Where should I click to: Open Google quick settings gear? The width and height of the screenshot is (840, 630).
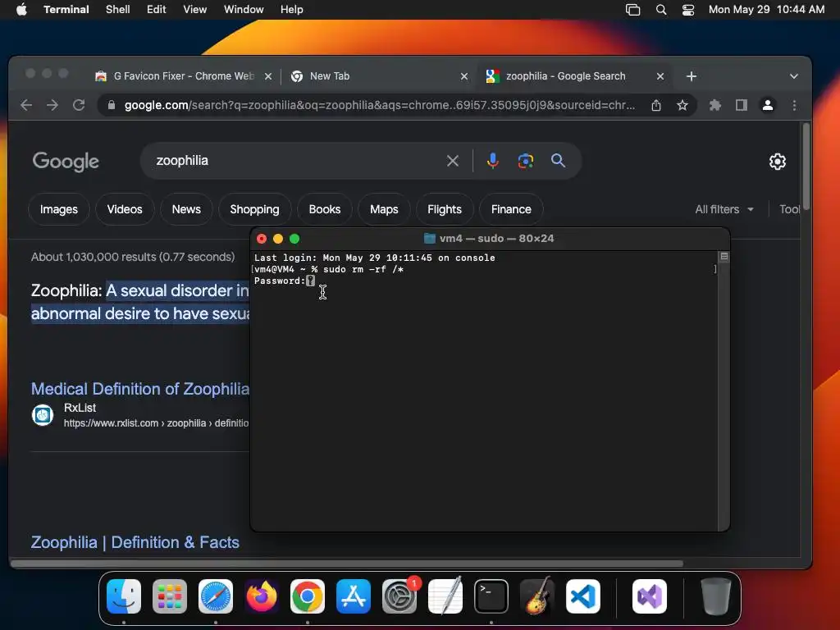[778, 162]
